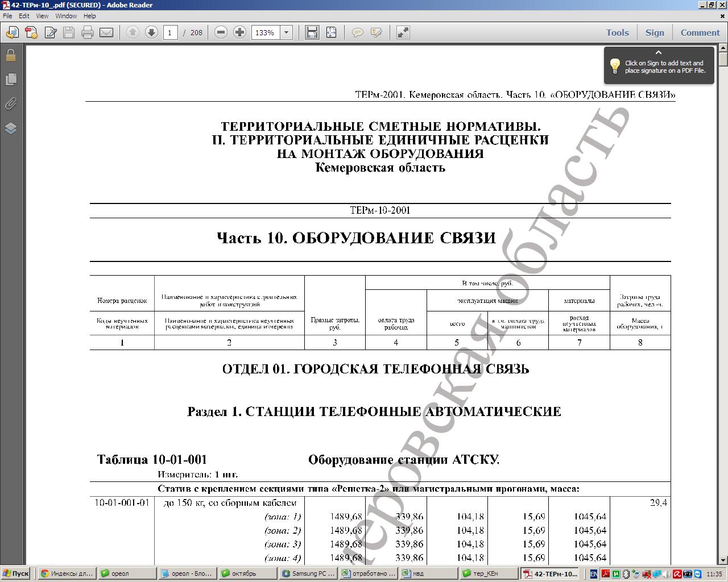The width and height of the screenshot is (728, 582).
Task: Go to the next page arrow
Action: coord(151,32)
